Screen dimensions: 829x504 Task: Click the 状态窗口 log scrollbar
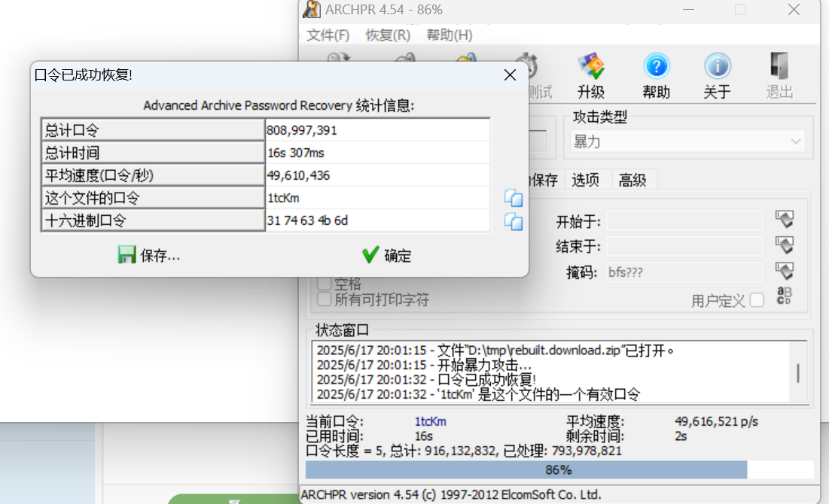(798, 372)
